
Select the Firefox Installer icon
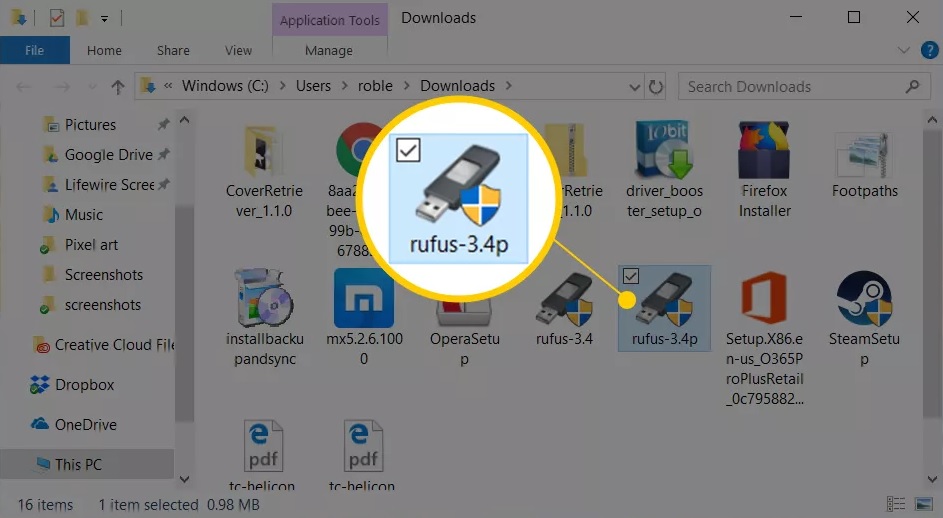[764, 150]
